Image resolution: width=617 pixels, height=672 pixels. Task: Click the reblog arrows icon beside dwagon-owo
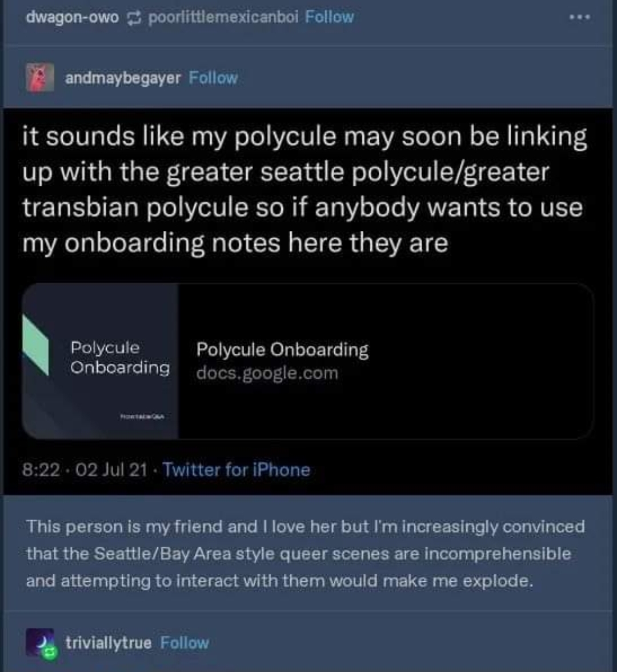tap(134, 18)
